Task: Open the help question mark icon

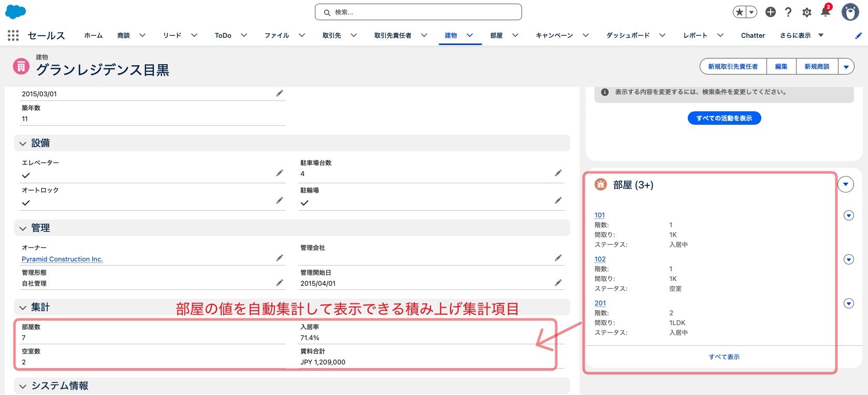Action: tap(788, 12)
